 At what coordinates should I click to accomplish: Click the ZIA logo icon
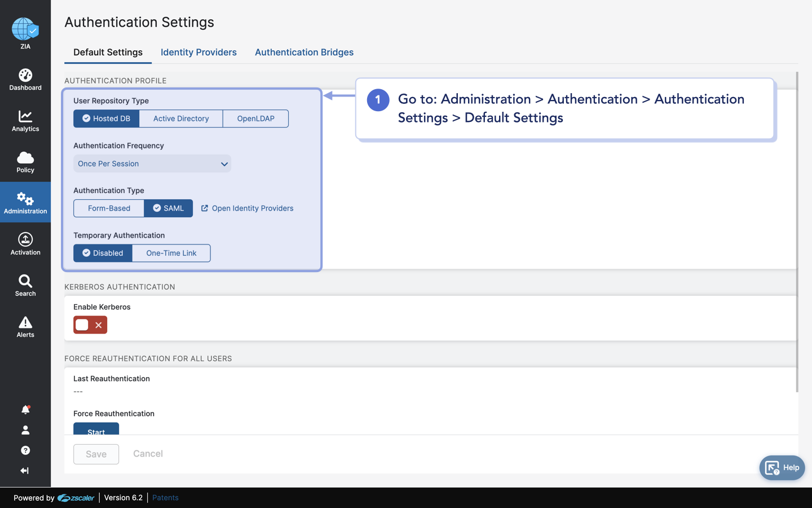(25, 28)
